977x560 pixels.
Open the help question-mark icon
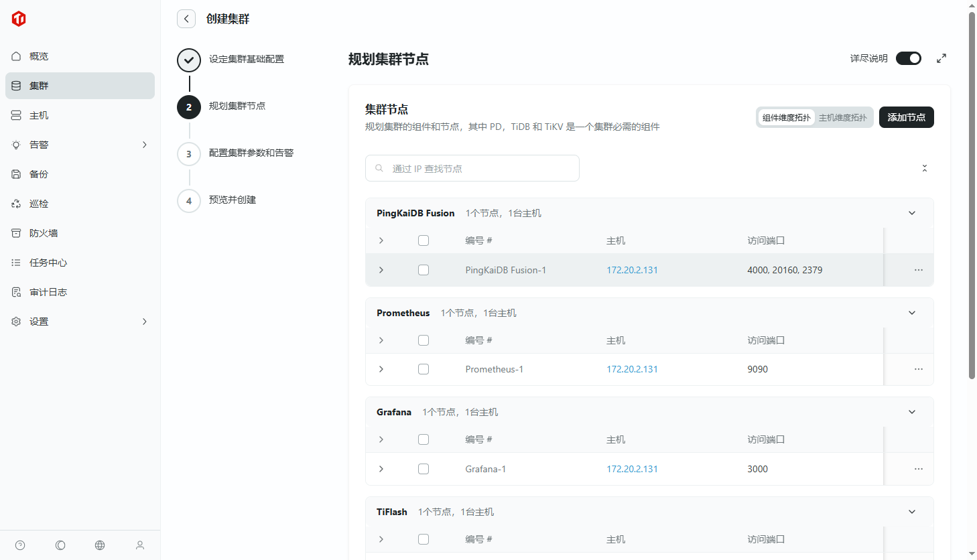[x=20, y=545]
